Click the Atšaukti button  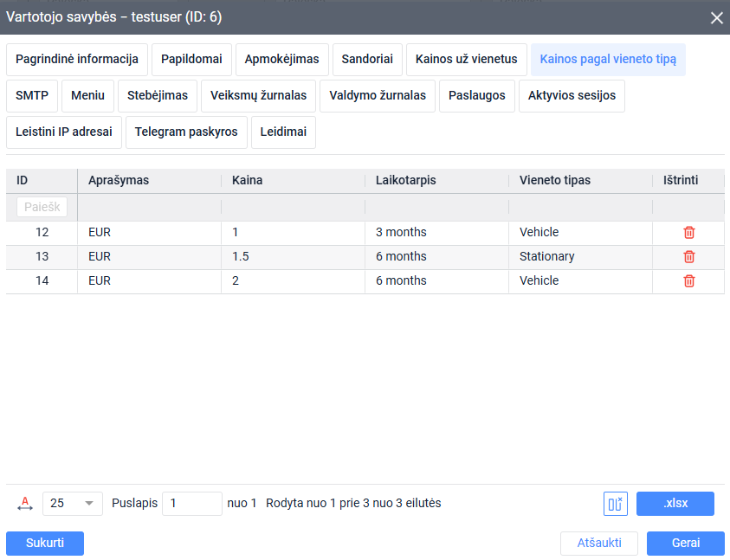coord(598,544)
